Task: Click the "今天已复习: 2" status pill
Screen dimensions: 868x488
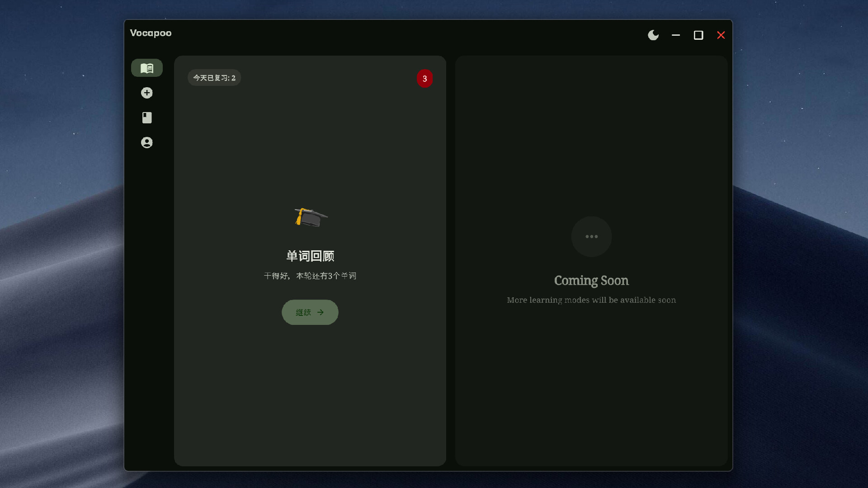Action: (x=214, y=77)
